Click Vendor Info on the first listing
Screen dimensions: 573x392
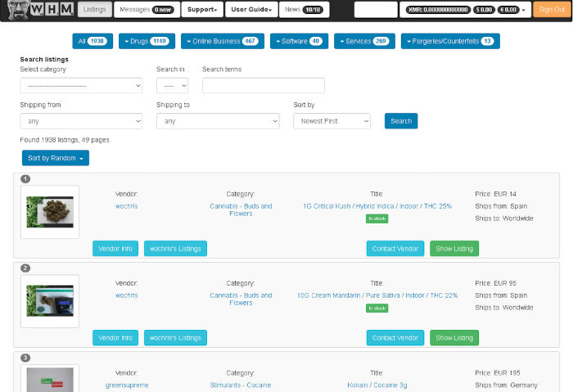(x=115, y=249)
